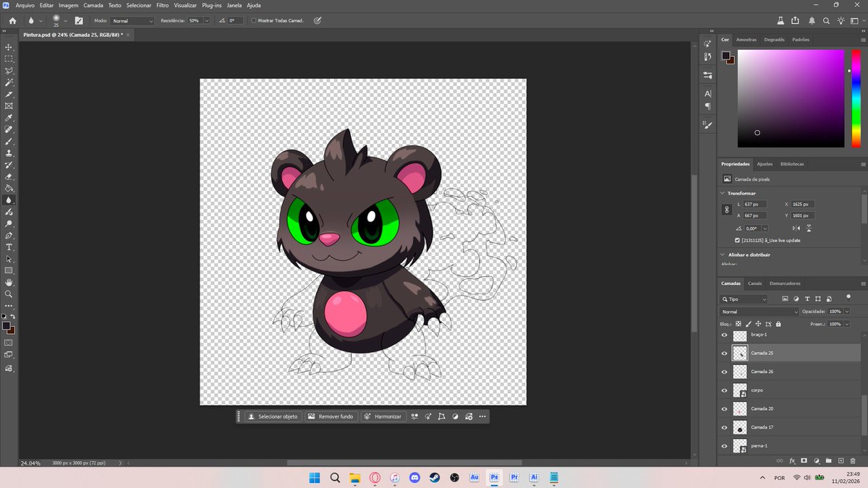Add a layer mask in Layers panel
The image size is (868, 488).
pos(804,461)
